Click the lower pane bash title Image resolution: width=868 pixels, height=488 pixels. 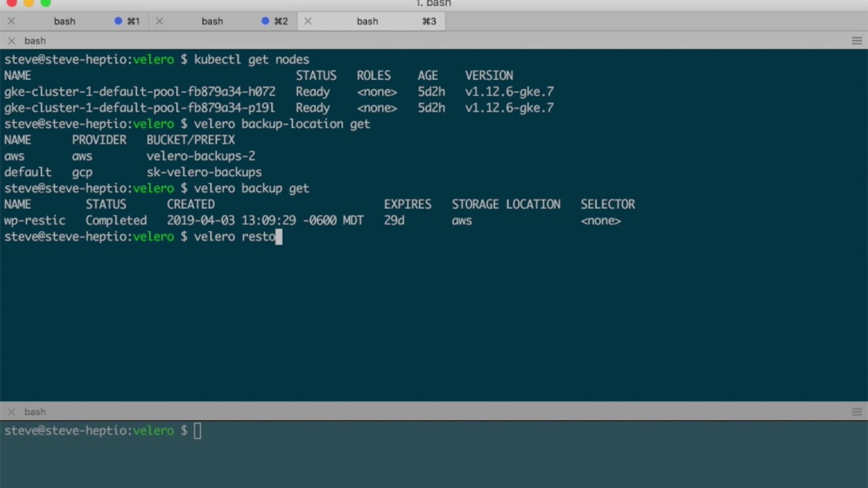[x=35, y=411]
